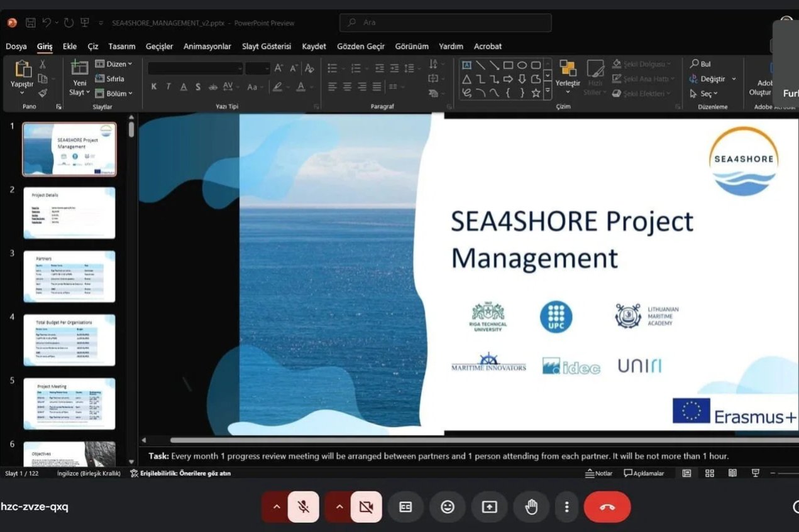Start slide show from the status bar icon
The width and height of the screenshot is (799, 532).
pyautogui.click(x=756, y=473)
